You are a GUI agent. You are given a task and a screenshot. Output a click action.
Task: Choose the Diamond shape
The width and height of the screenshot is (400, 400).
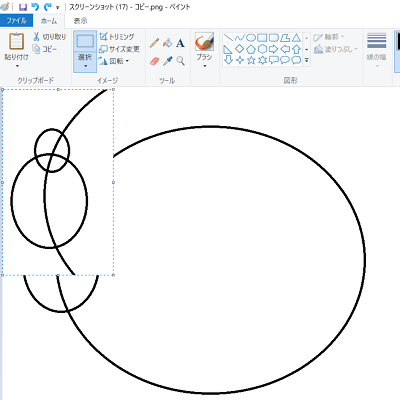pyautogui.click(x=240, y=49)
